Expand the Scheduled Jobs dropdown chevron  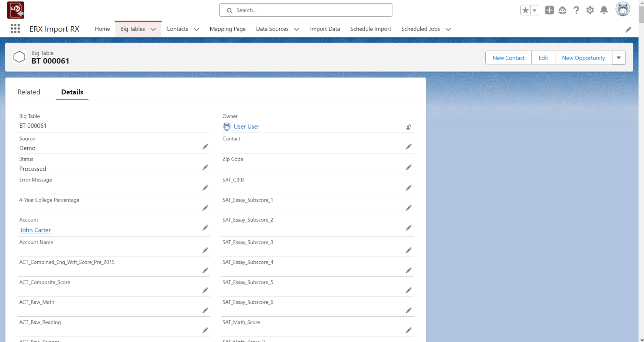click(448, 29)
